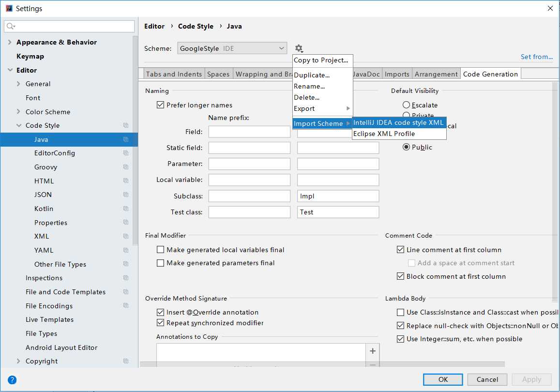Viewport: 560px width, 392px height.
Task: Click the Set from link
Action: (536, 57)
